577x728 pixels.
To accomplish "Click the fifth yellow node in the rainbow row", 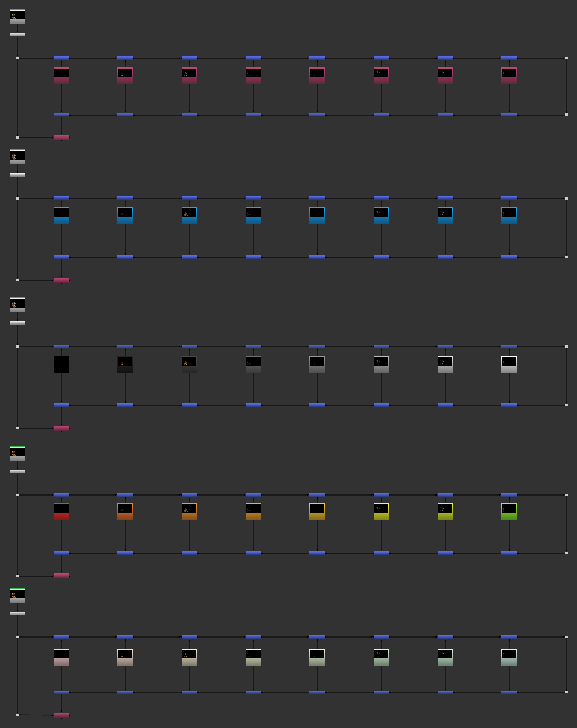I will point(317,511).
